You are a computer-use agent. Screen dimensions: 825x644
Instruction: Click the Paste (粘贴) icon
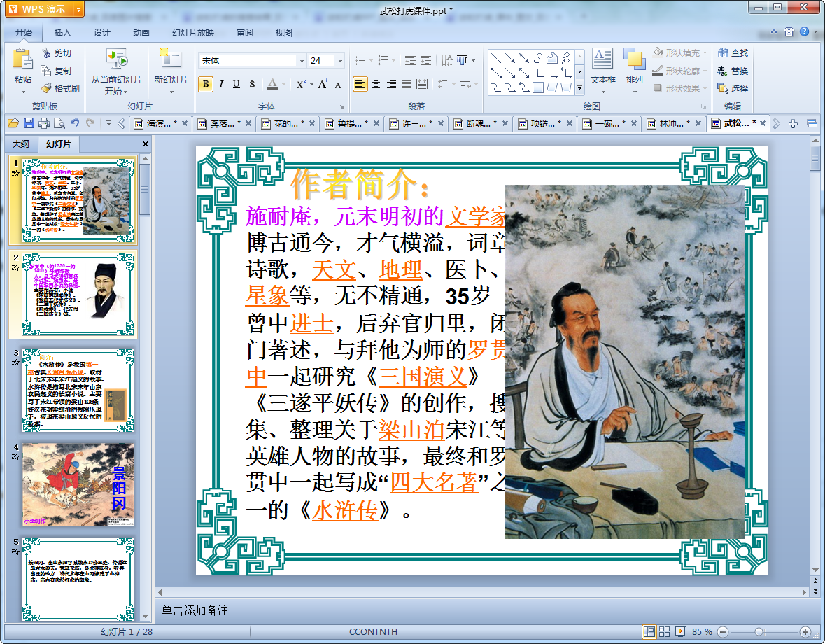(x=22, y=59)
